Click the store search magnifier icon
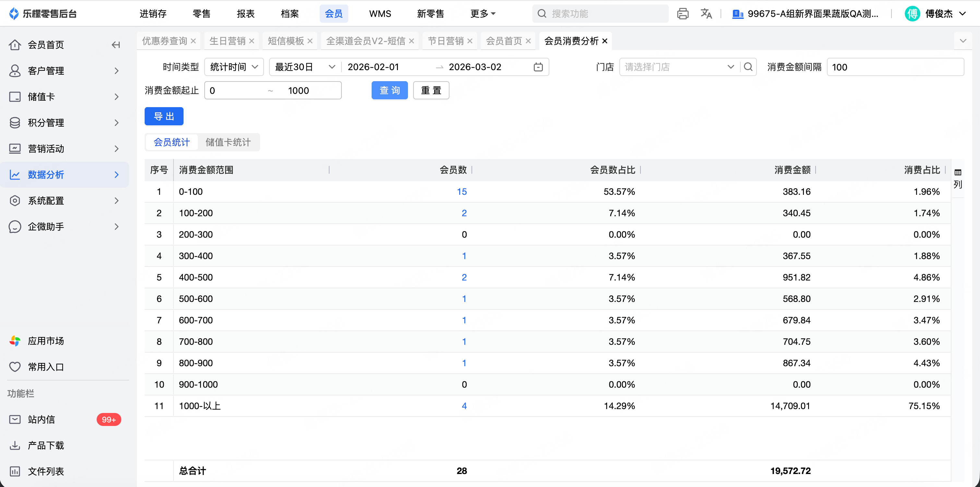This screenshot has width=980, height=487. coord(748,67)
